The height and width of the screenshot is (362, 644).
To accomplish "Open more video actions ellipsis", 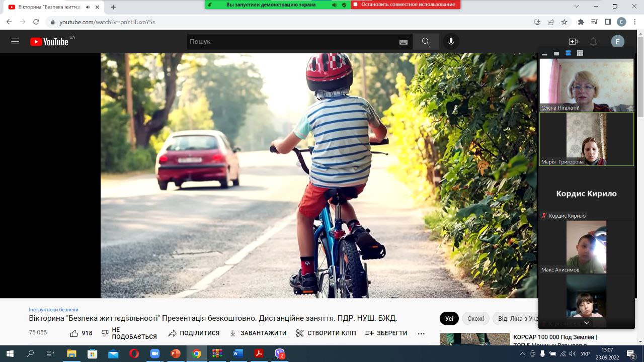I will 422,333.
